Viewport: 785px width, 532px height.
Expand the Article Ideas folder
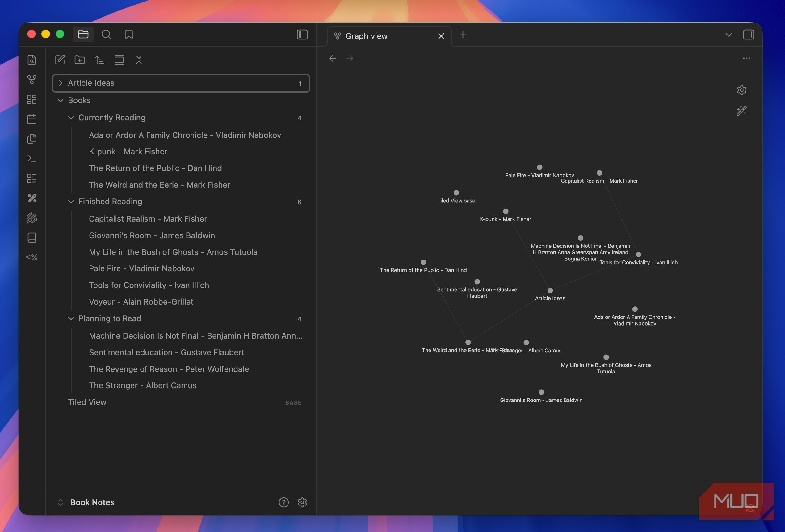coord(181,83)
